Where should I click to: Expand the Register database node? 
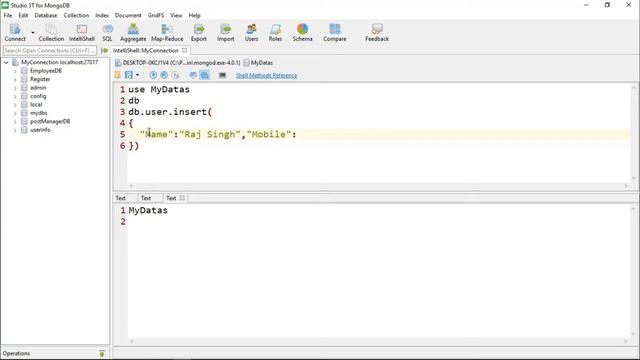(x=15, y=79)
